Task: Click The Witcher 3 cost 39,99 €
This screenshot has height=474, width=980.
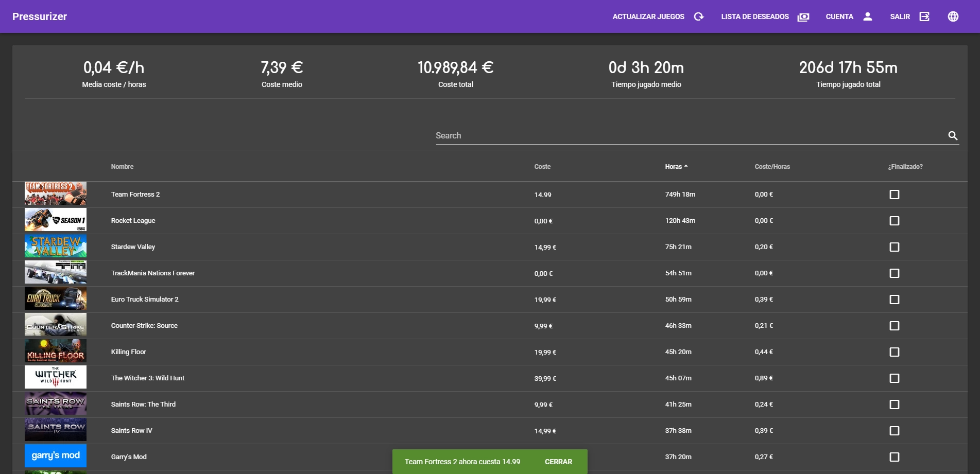Action: 545,379
